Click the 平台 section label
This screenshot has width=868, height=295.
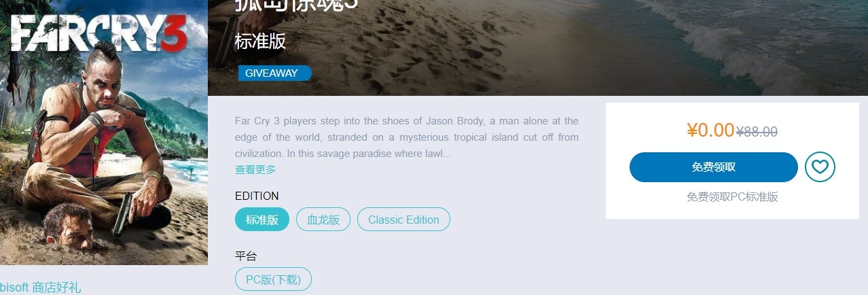[246, 256]
